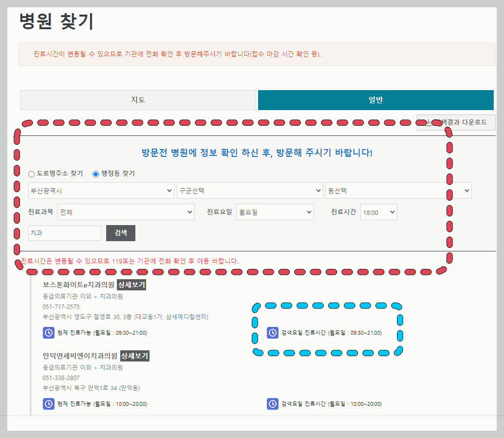Screen dimensions: 504x438
Task: Select the 도로명주소 찾기 radio button
Action: click(31, 174)
